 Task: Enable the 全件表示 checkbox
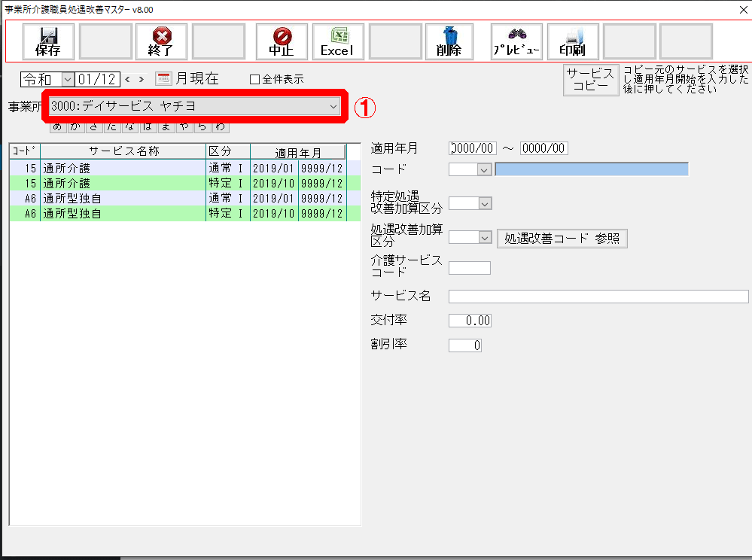(x=254, y=79)
